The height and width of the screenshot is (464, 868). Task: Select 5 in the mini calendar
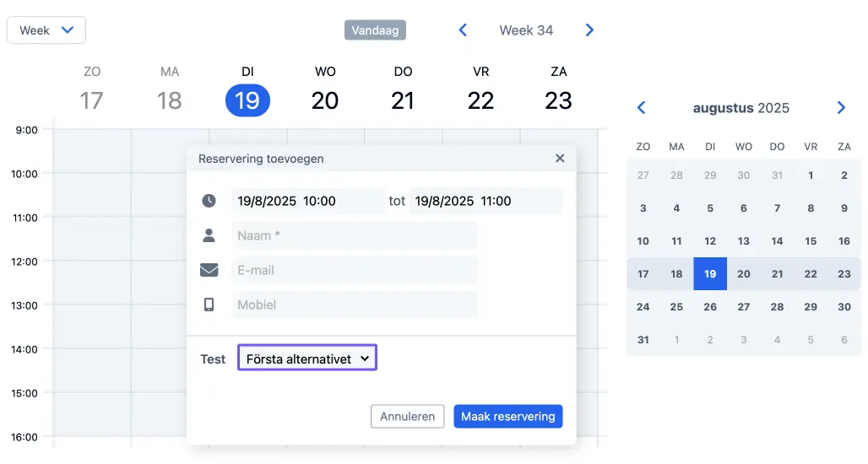pos(710,208)
